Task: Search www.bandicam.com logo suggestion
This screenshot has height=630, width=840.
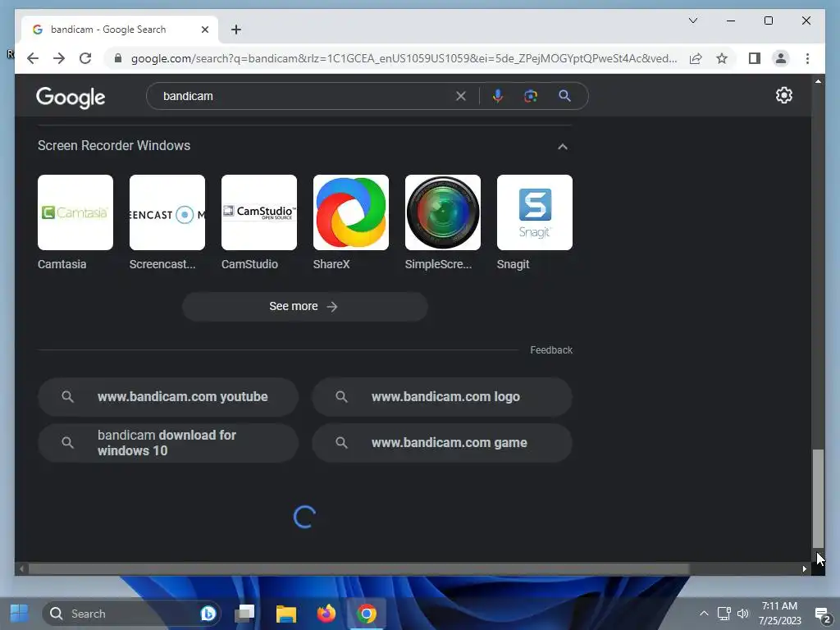Action: click(442, 397)
